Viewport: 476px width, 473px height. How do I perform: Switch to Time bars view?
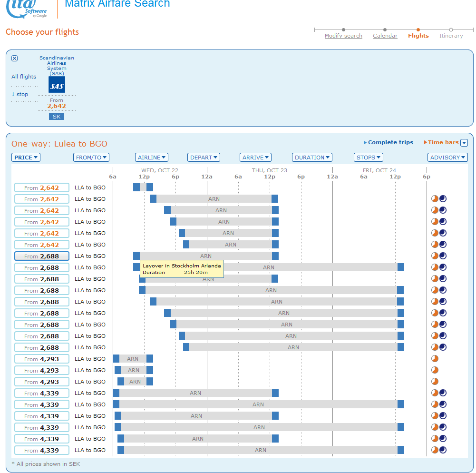coord(441,142)
